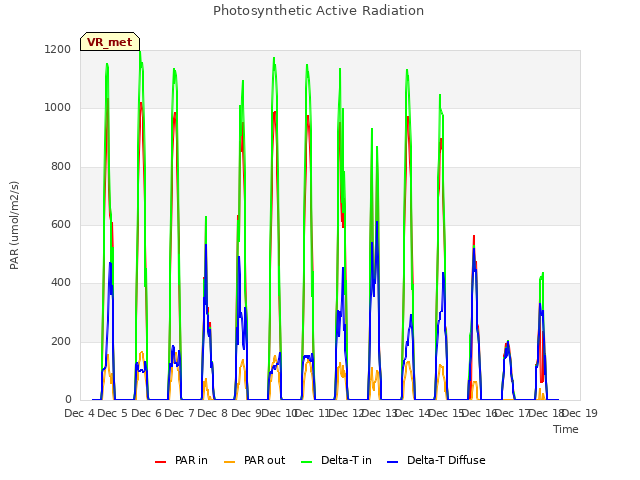The width and height of the screenshot is (640, 480).
Task: Click the Dec 4 x-axis tick label
Action: pos(79,413)
